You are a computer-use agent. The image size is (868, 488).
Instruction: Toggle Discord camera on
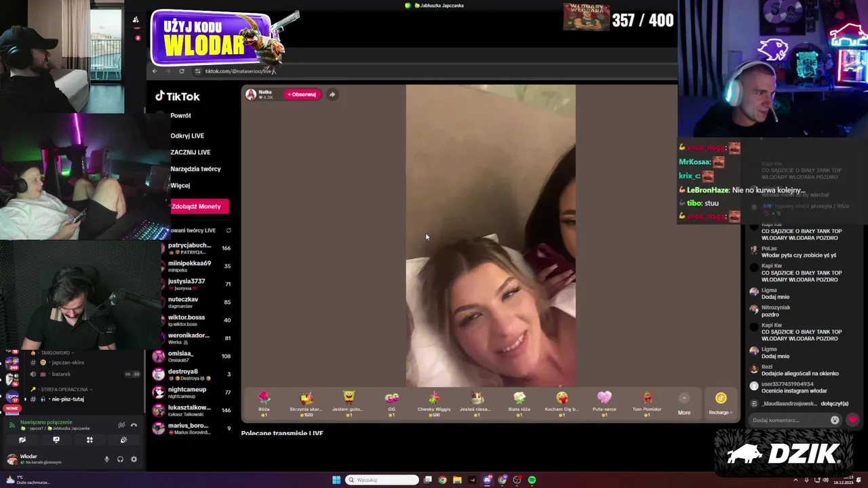tap(22, 440)
